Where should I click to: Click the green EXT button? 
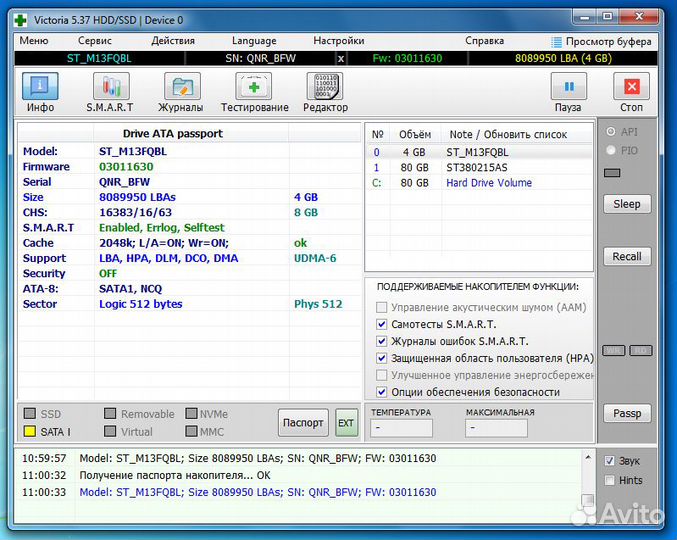346,423
